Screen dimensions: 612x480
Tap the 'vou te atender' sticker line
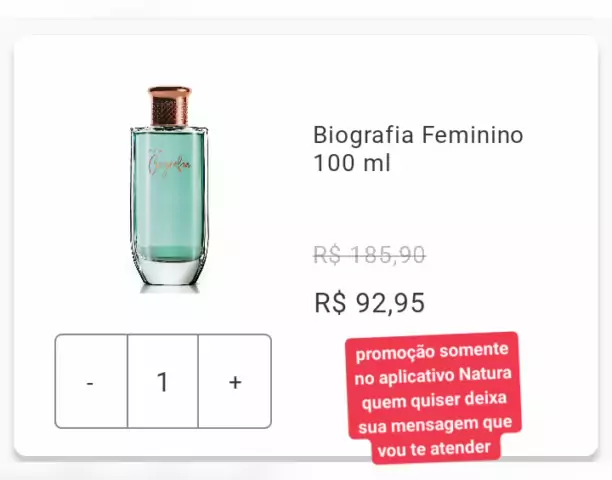pyautogui.click(x=434, y=449)
